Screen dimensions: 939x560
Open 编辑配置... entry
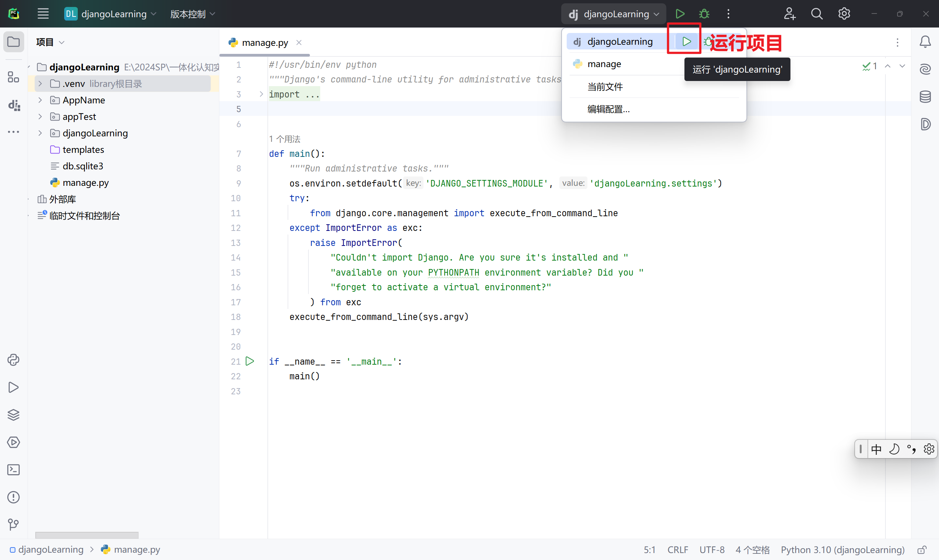(608, 110)
